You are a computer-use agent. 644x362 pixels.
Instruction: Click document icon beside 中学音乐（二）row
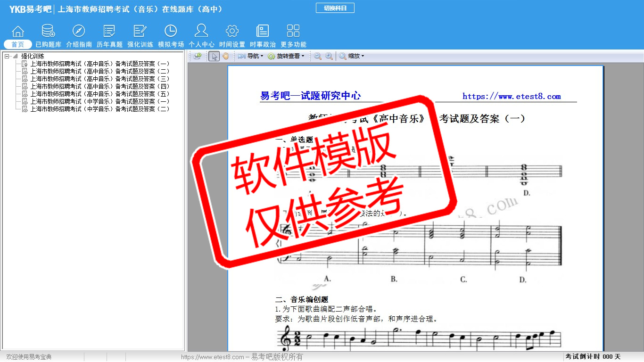point(25,109)
